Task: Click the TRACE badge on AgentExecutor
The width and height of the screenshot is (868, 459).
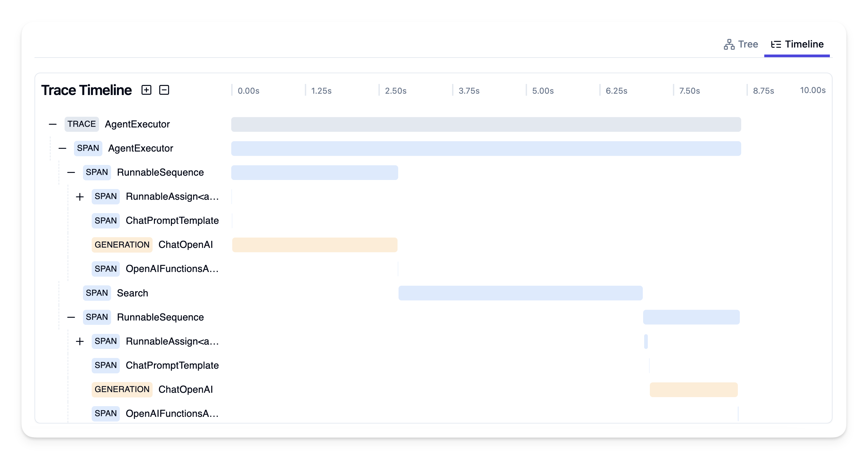Action: pyautogui.click(x=81, y=124)
